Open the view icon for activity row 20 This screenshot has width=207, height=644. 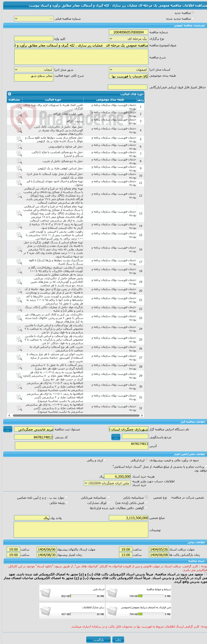coord(19,291)
